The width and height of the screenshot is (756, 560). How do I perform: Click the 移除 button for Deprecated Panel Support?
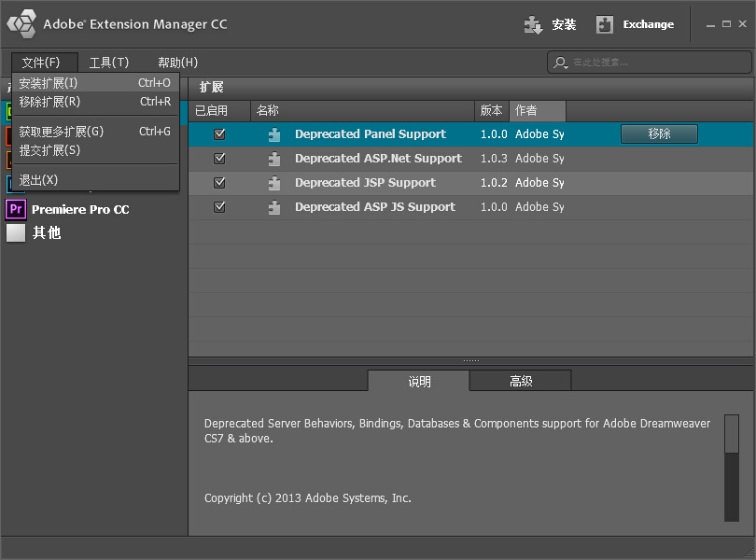point(659,133)
